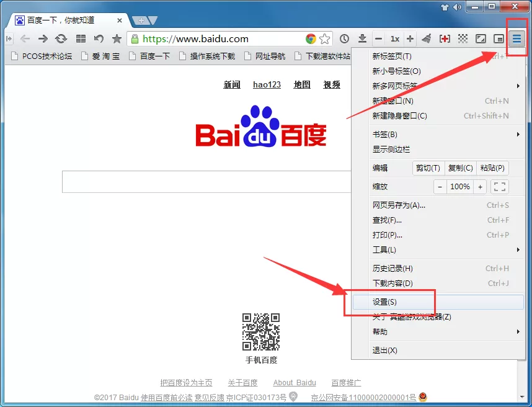Expand 书签(B) submenu
The height and width of the screenshot is (407, 532).
point(438,135)
